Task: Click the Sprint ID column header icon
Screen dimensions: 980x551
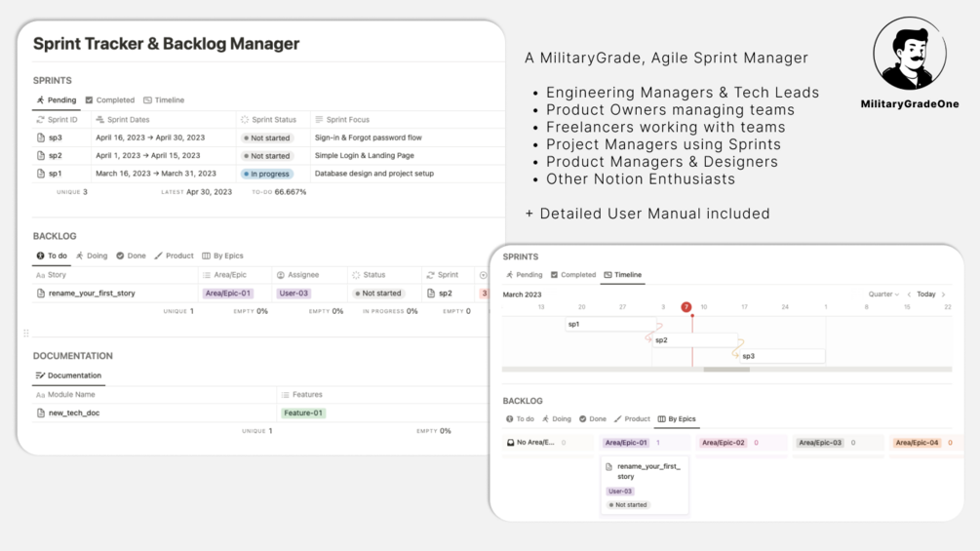Action: pyautogui.click(x=41, y=120)
